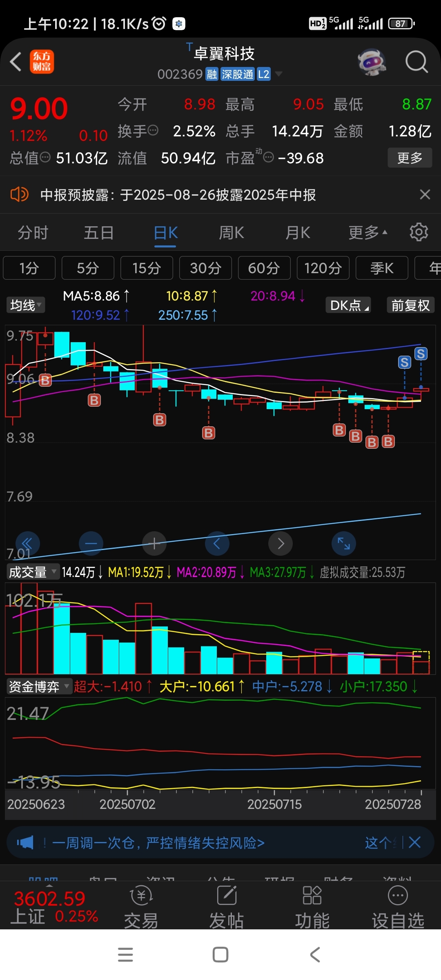441x980 pixels.
Task: Open the DK点 dropdown
Action: (349, 305)
